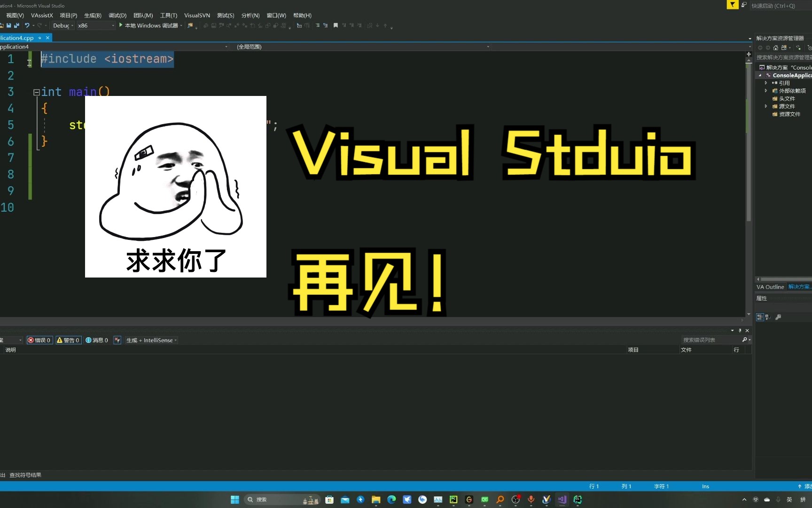This screenshot has height=508, width=812.
Task: Open the Windows Start menu
Action: [235, 500]
